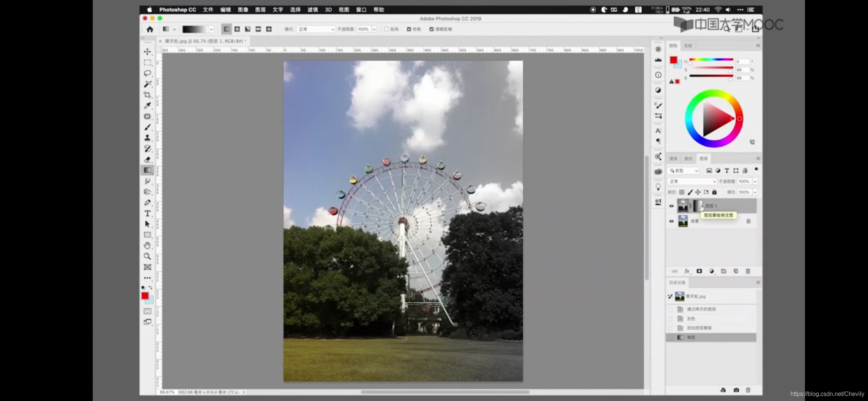This screenshot has height=401, width=868.
Task: Toggle the 透明区域 (Transparency) checkbox
Action: (431, 29)
